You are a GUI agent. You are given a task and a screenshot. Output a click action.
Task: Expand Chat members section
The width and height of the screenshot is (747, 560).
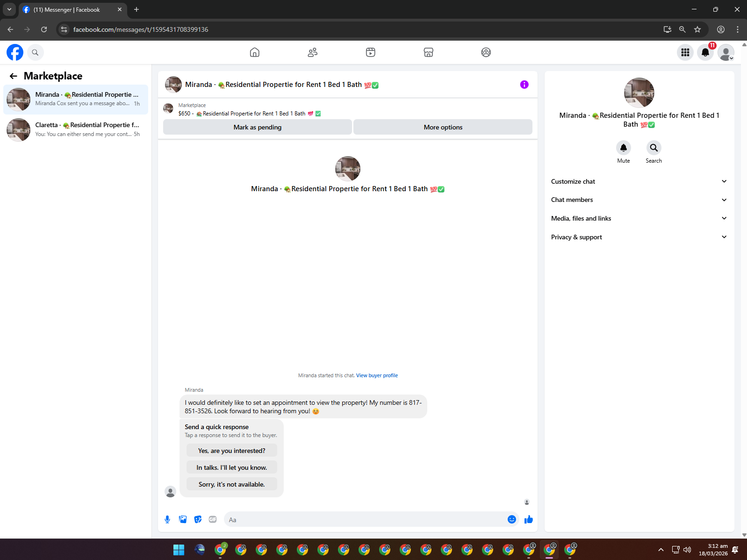coord(639,200)
